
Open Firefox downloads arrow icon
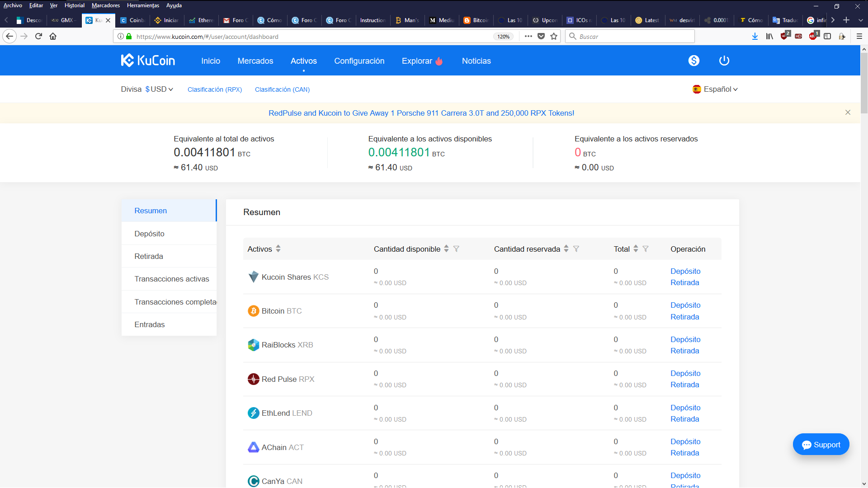click(755, 36)
